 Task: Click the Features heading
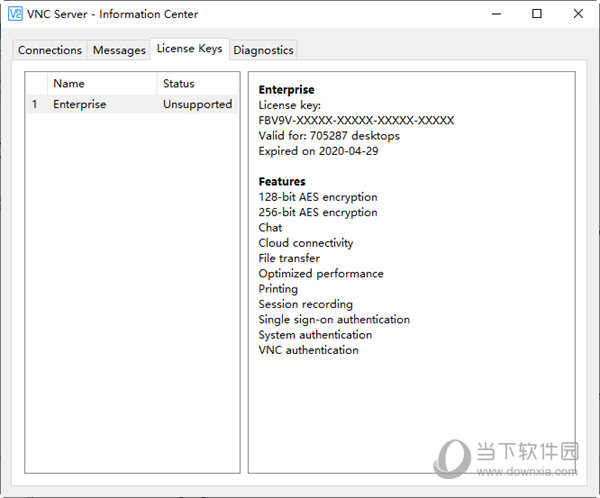(x=282, y=181)
